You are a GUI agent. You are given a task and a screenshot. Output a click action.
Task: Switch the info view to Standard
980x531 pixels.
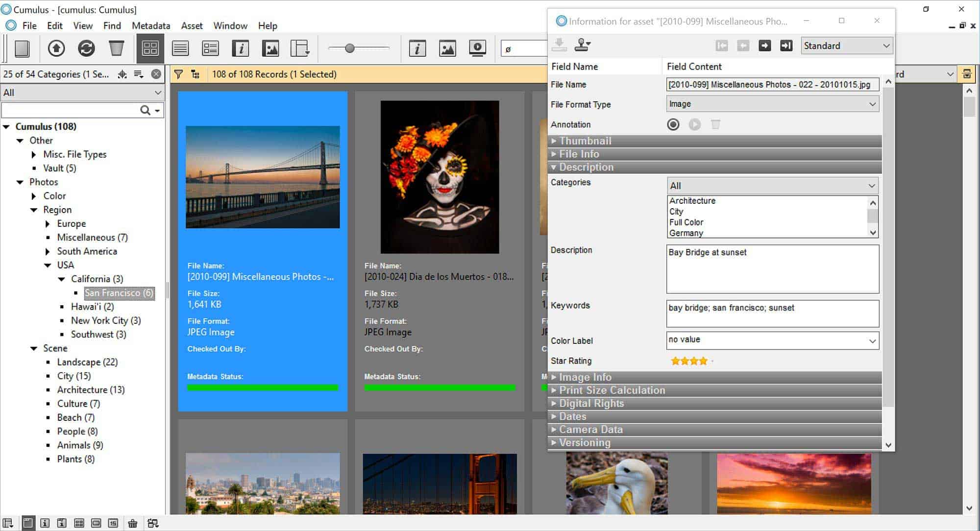coord(846,45)
